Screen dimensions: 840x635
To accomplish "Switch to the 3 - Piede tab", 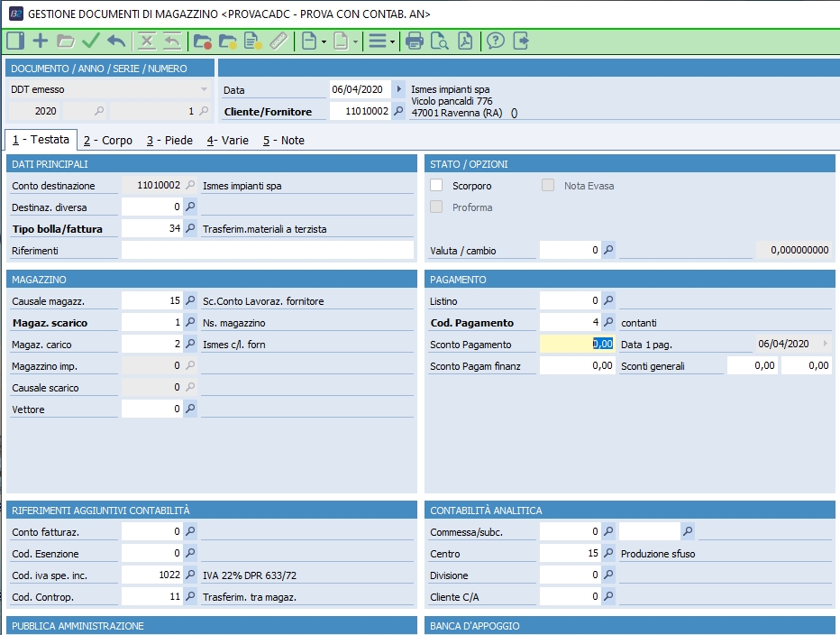I will [169, 141].
